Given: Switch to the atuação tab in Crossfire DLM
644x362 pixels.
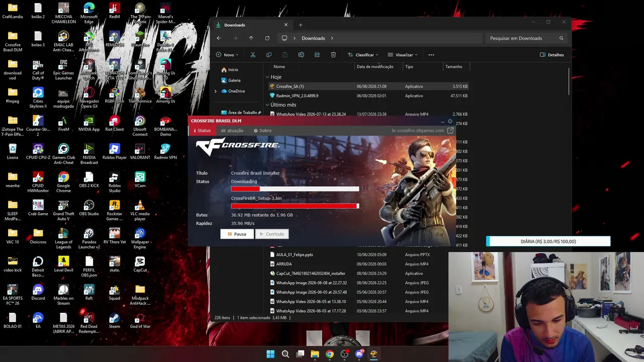Looking at the screenshot, I should pos(232,131).
